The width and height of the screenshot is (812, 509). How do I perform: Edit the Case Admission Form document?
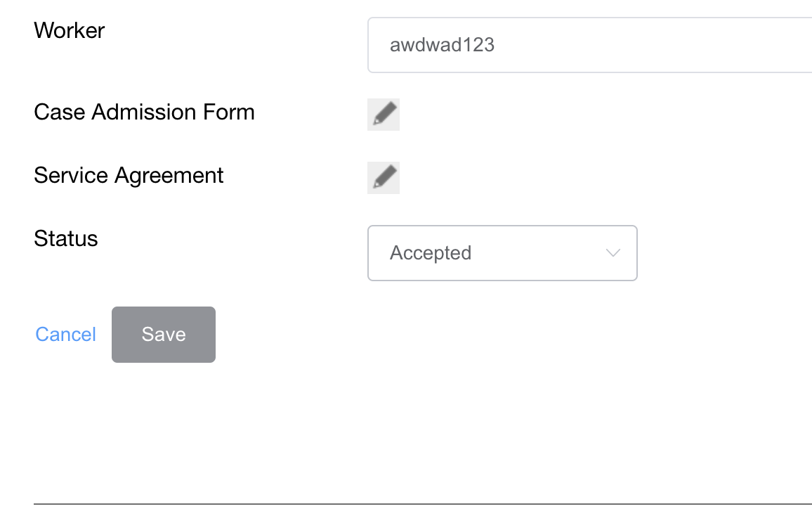(384, 115)
